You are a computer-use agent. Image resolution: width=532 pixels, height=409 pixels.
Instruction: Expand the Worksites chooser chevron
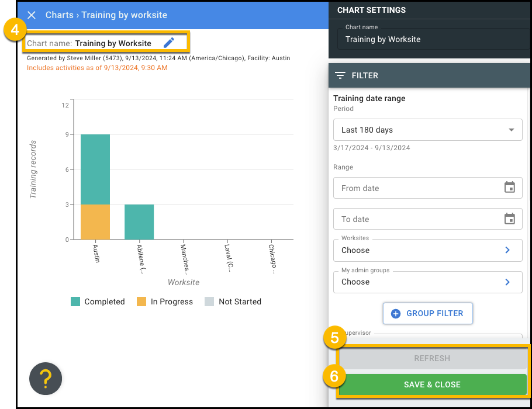point(507,250)
